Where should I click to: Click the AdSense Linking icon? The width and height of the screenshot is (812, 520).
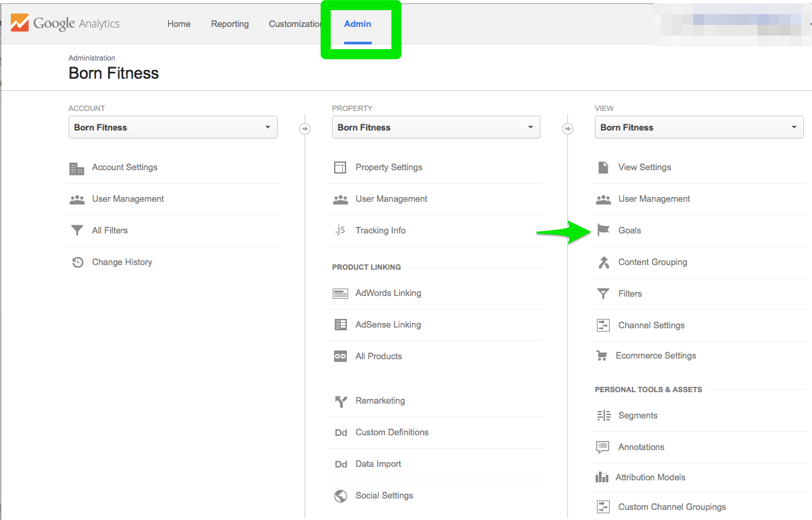click(x=341, y=325)
